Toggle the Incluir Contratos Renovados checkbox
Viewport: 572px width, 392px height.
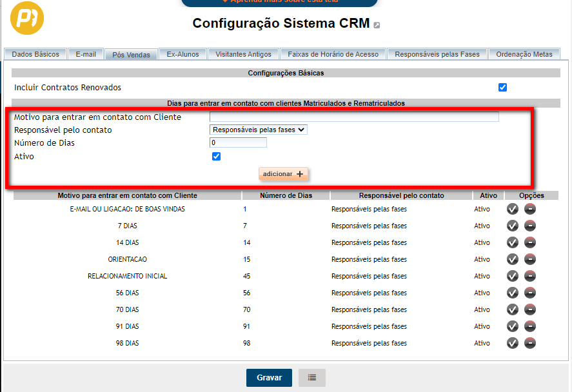(503, 88)
